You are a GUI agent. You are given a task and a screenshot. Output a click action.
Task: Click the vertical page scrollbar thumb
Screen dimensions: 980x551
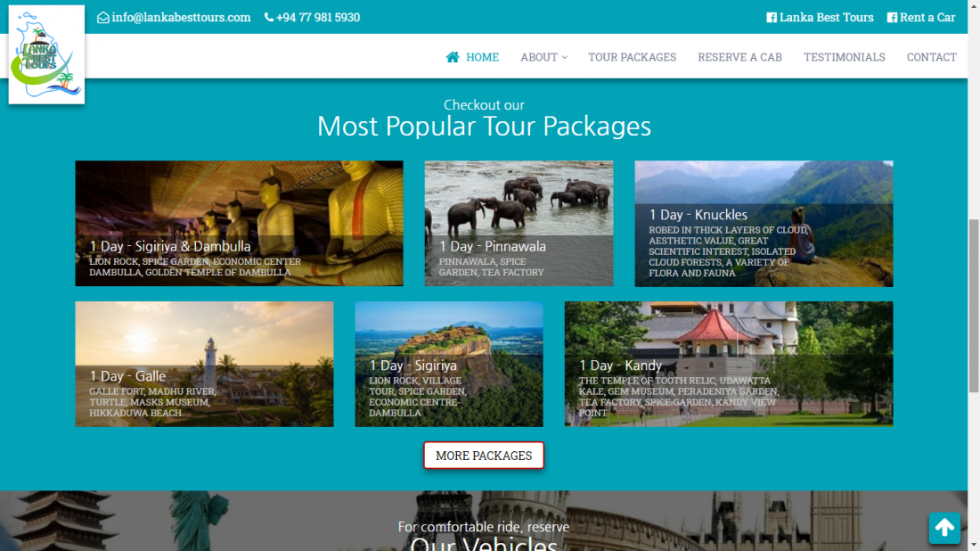click(973, 306)
